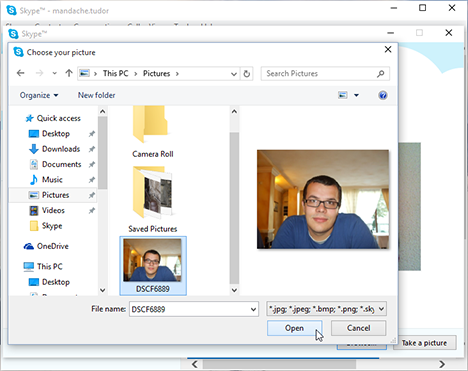Expand the File name dropdown arrow
This screenshot has height=371, width=468.
point(253,310)
